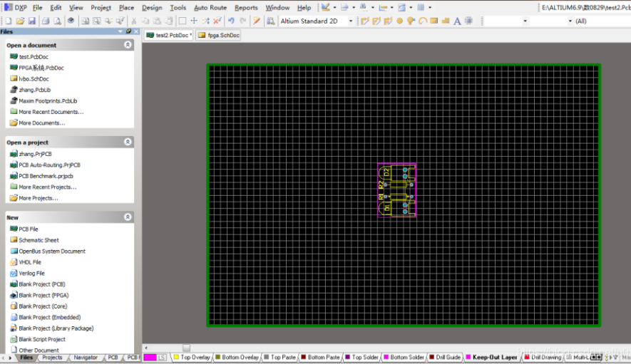The height and width of the screenshot is (364, 631).
Task: Open place dimension tools dropdown arrow
Action: [391, 8]
